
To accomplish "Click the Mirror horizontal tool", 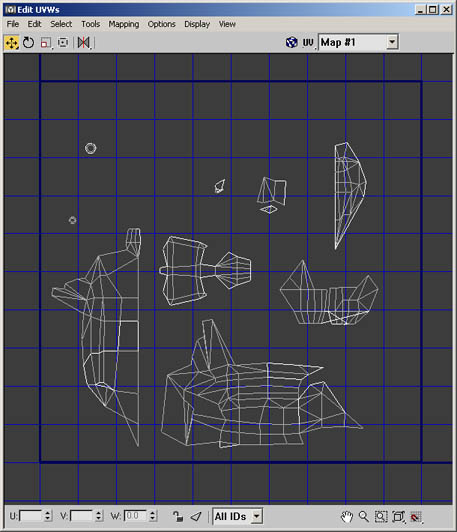I will click(83, 43).
